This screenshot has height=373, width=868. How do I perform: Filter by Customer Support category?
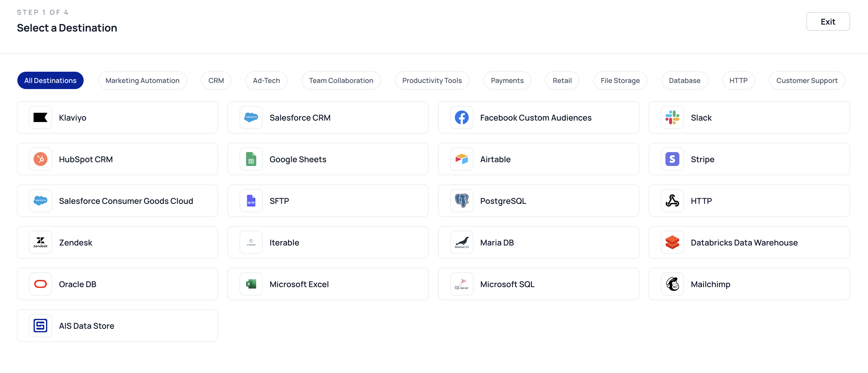coord(806,80)
